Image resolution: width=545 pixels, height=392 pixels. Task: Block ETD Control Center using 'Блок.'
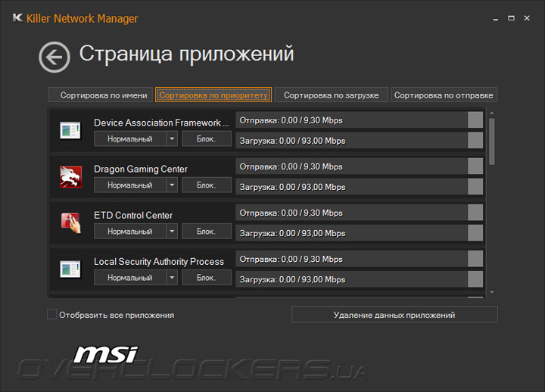207,231
